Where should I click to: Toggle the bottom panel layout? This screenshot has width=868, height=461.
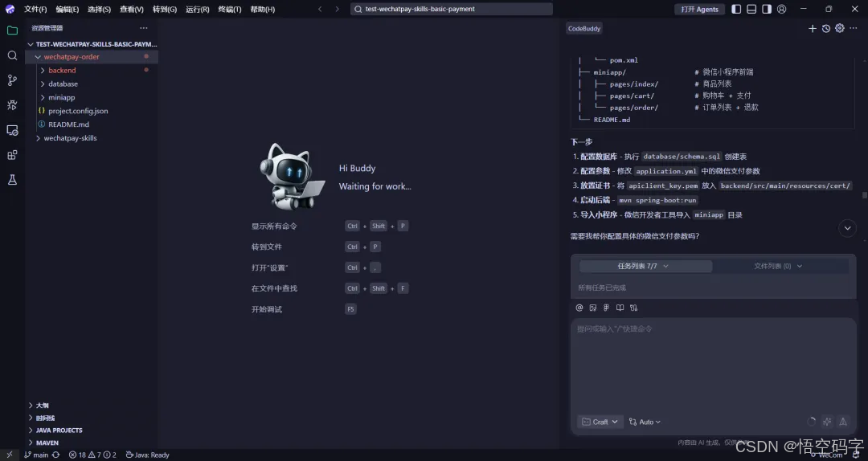(751, 9)
